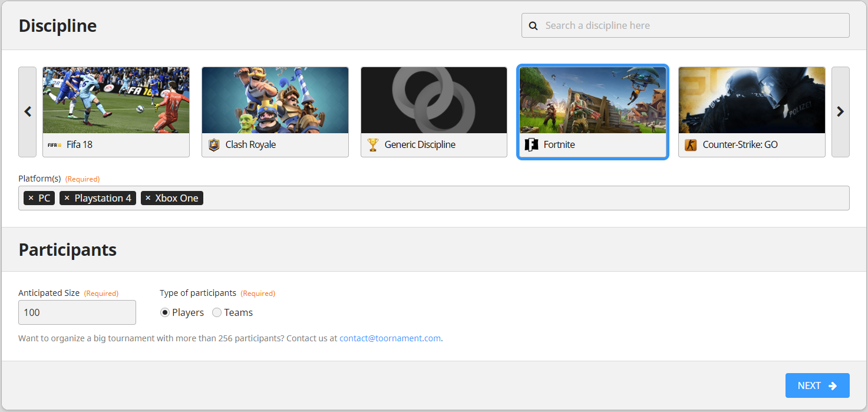Screen dimensions: 868x412
Task: Click the Platform(s) field label
Action: click(x=39, y=179)
